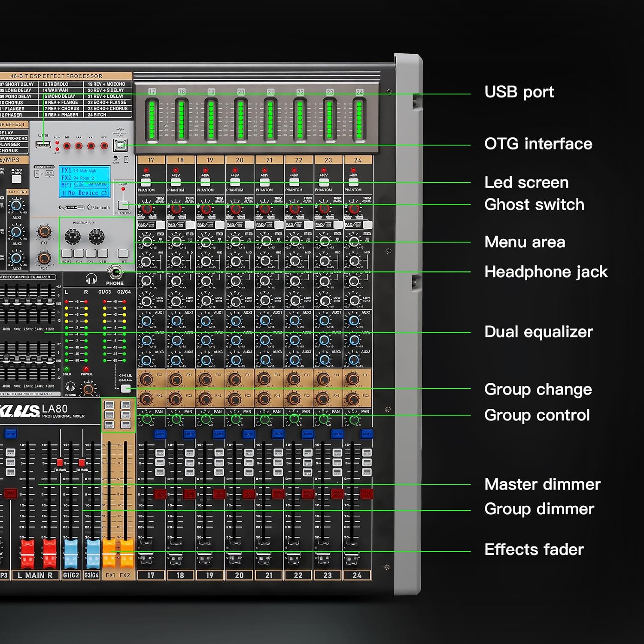Click the smartphone icon under CONNECT WITH
Image resolution: width=644 pixels, height=644 pixels.
point(36,173)
